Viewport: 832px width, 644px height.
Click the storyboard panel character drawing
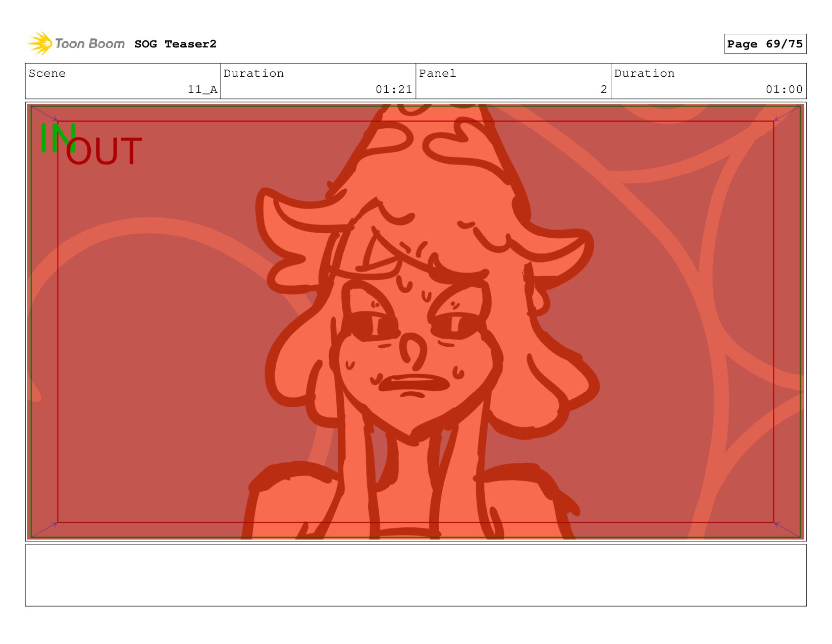click(x=415, y=321)
